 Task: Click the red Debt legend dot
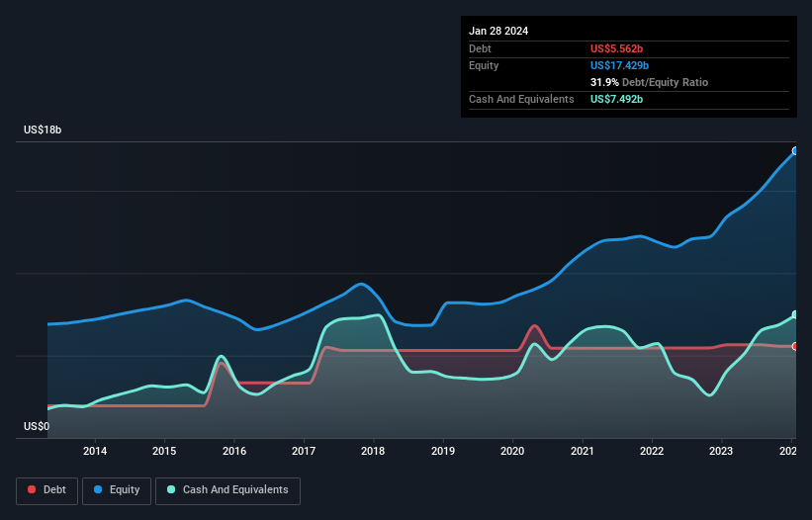(32, 489)
